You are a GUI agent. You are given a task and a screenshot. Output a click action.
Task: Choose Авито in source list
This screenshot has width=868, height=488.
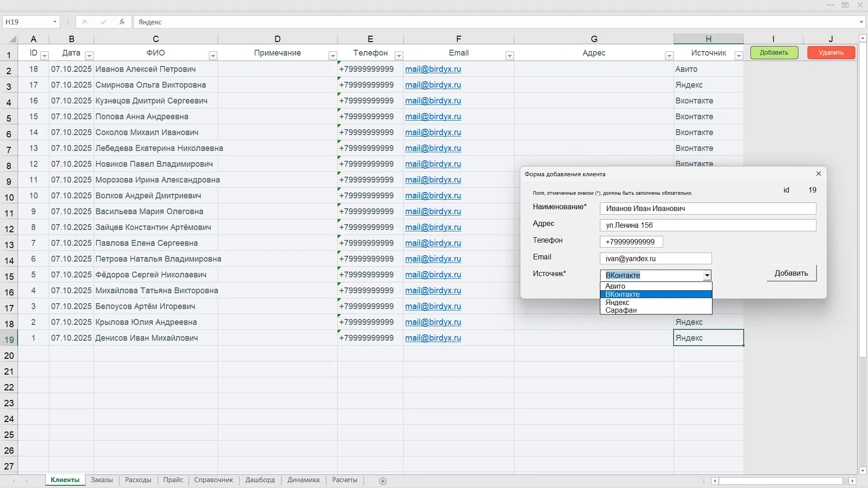[656, 286]
